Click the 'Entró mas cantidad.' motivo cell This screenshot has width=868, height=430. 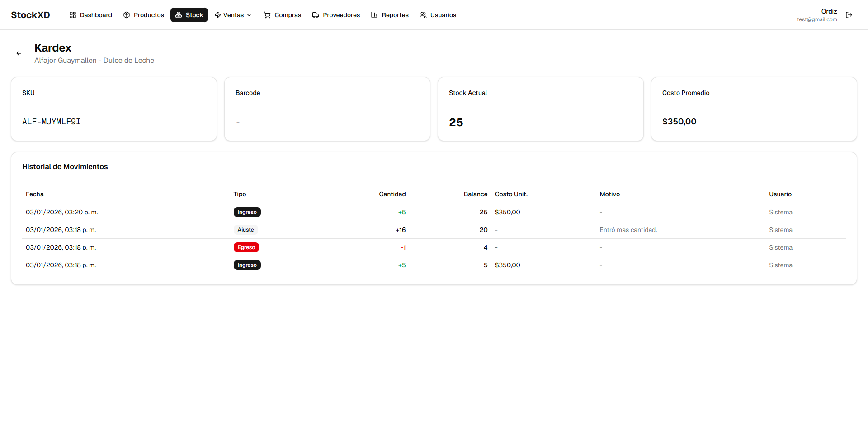(x=628, y=230)
